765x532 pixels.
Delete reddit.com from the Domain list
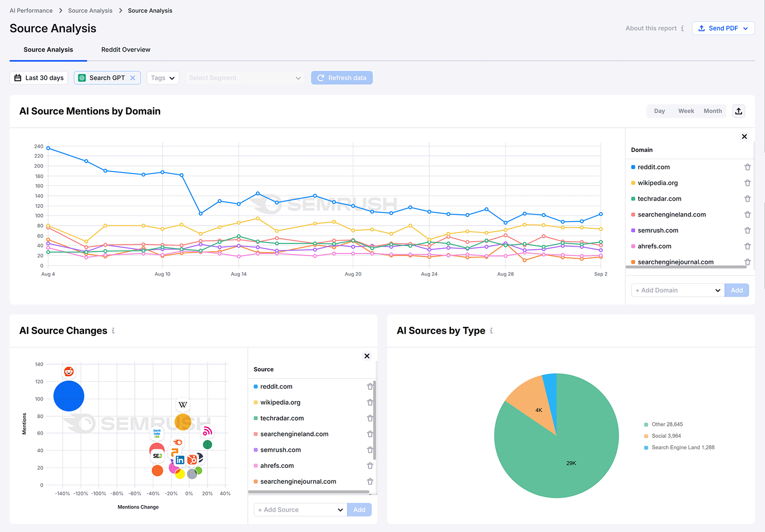(x=747, y=167)
